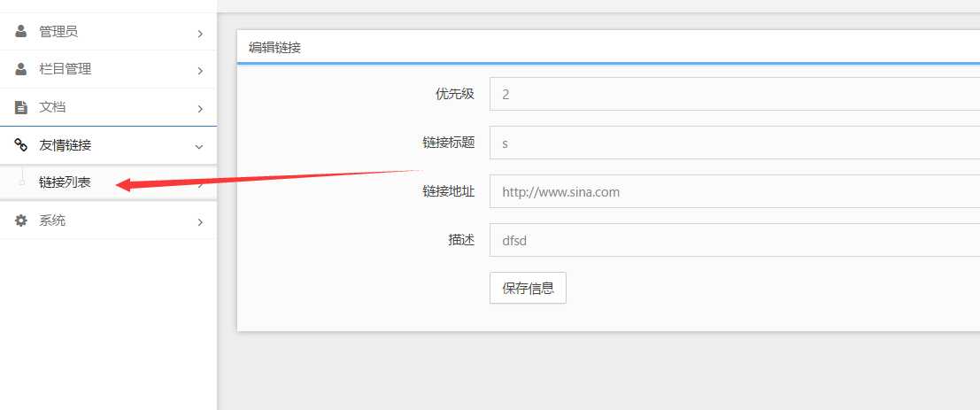The image size is (980, 410).
Task: Click the 管理员 user icon
Action: pos(20,31)
